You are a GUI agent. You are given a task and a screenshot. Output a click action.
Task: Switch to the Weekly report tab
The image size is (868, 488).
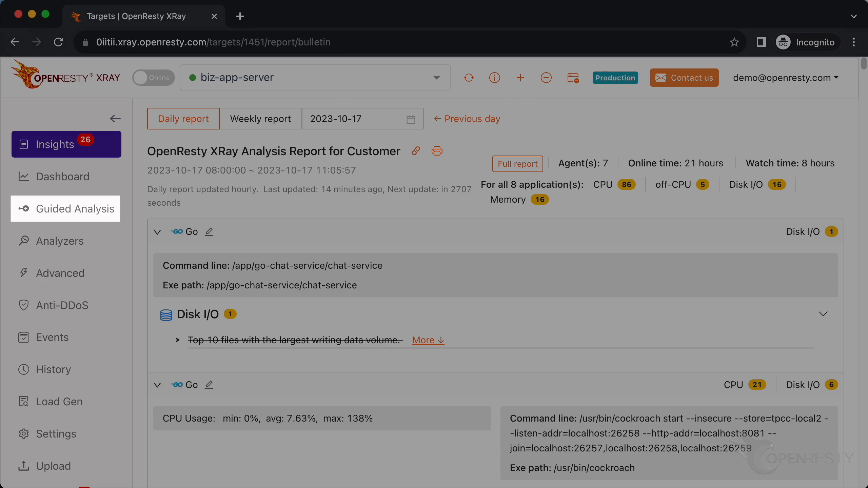pyautogui.click(x=260, y=119)
